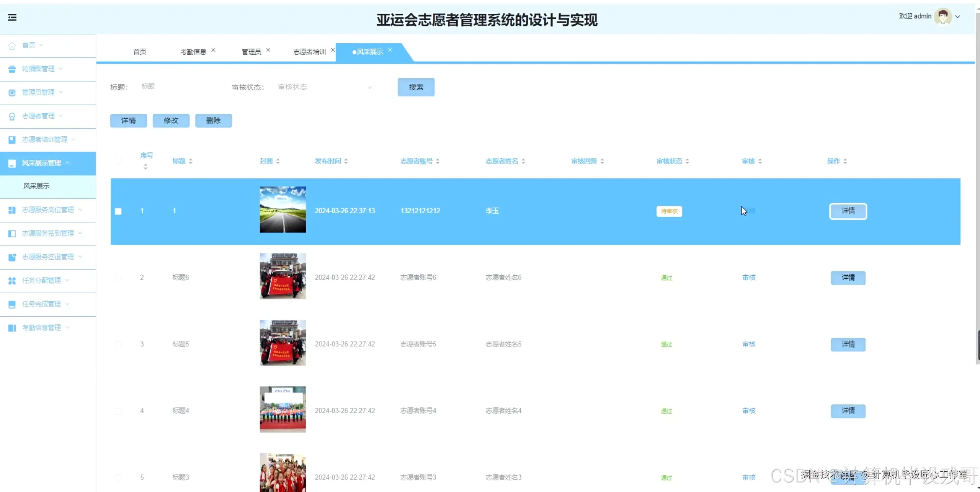Click the 轮播图管理 briefcase icon
This screenshot has height=492, width=980.
(x=12, y=69)
